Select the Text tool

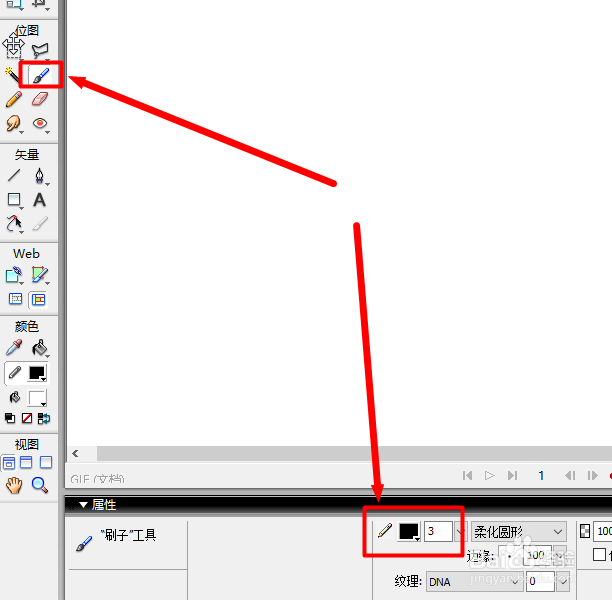coord(39,200)
